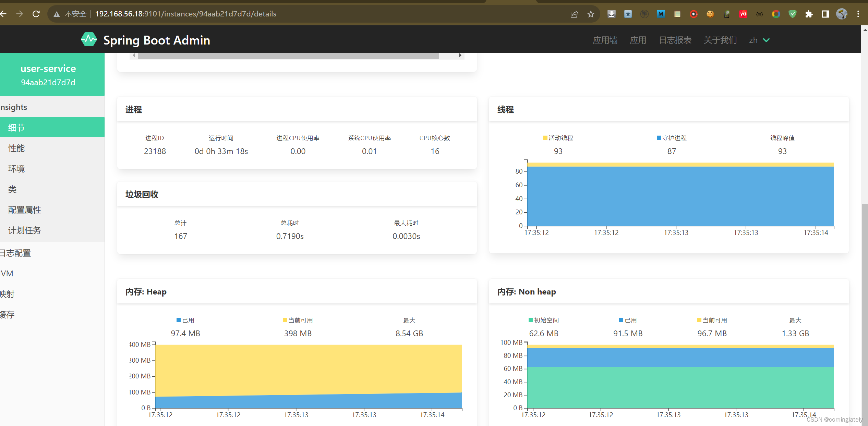Open the cookie extension icon
The width and height of the screenshot is (868, 426).
point(710,14)
